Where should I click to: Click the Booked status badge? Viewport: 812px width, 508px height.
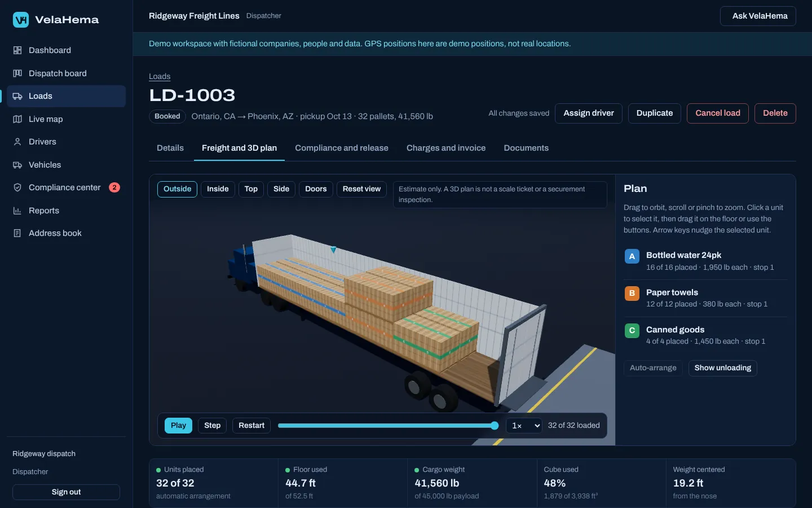[x=167, y=116]
